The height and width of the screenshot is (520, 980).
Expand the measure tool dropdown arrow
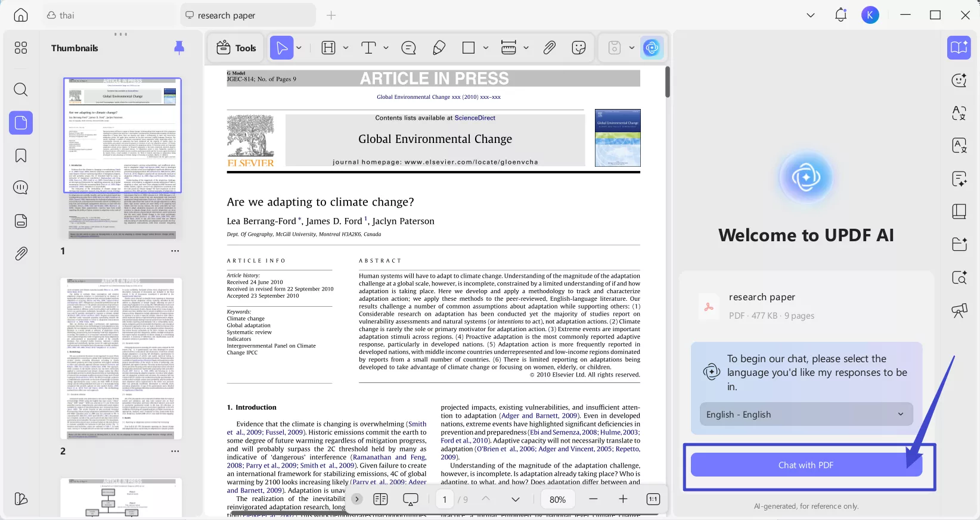(526, 48)
